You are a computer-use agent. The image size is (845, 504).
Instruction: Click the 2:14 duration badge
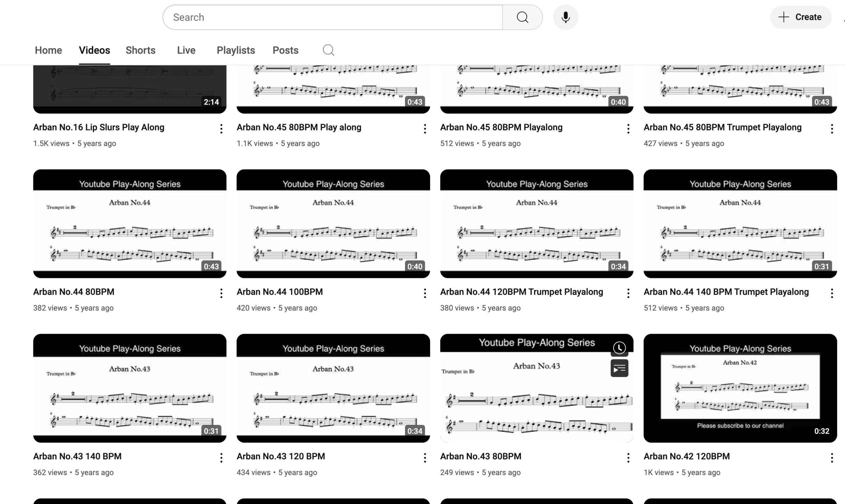click(x=211, y=102)
